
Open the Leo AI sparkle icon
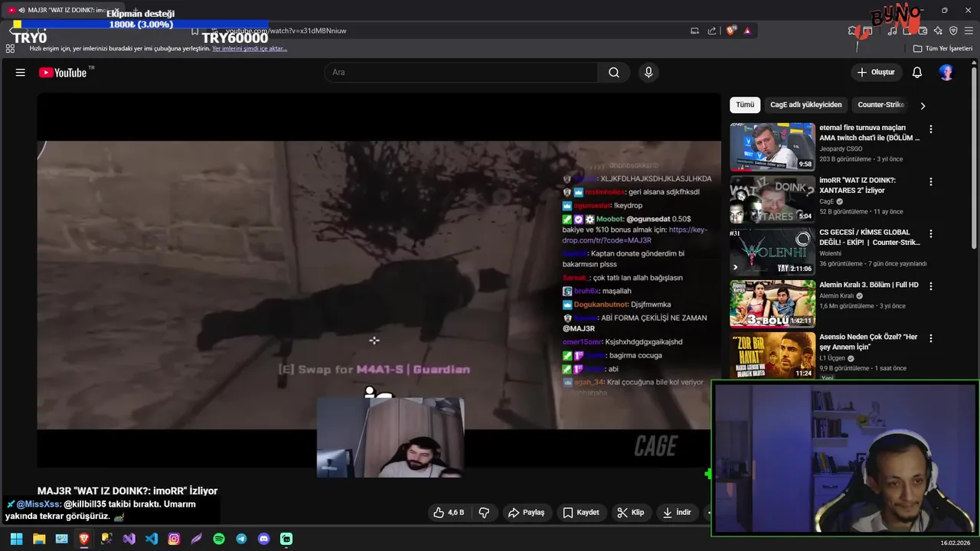[938, 31]
